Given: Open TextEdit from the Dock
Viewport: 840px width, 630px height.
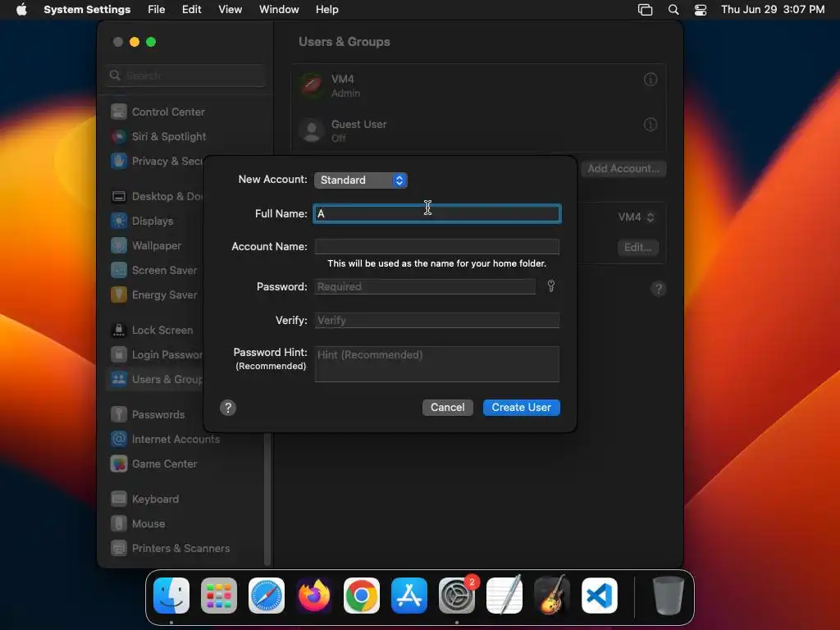Looking at the screenshot, I should point(504,596).
